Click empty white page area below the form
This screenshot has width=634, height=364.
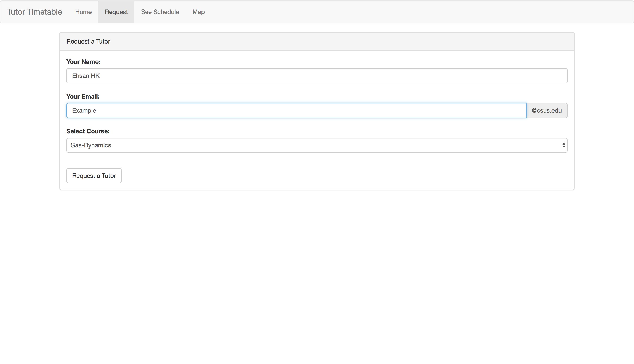coord(317,275)
